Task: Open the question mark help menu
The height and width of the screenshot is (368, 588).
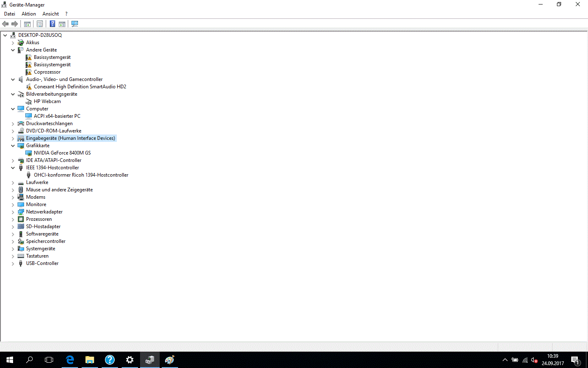Action: click(x=66, y=14)
